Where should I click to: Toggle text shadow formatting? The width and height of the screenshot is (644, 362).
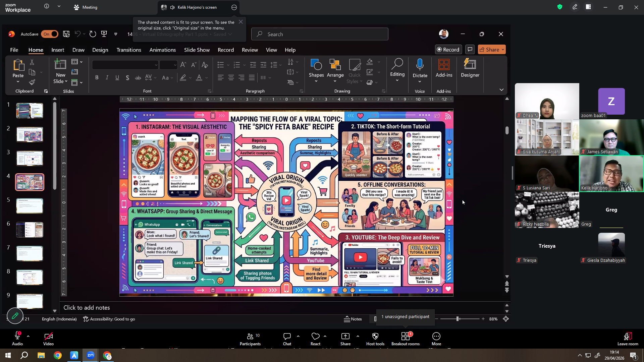click(127, 78)
